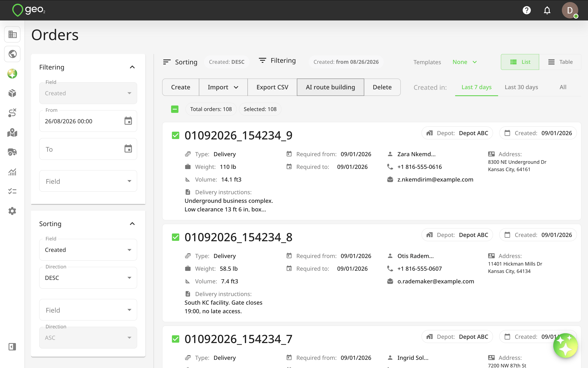Viewport: 588px width, 368px height.
Task: Click the geo2 logo
Action: coord(29,10)
